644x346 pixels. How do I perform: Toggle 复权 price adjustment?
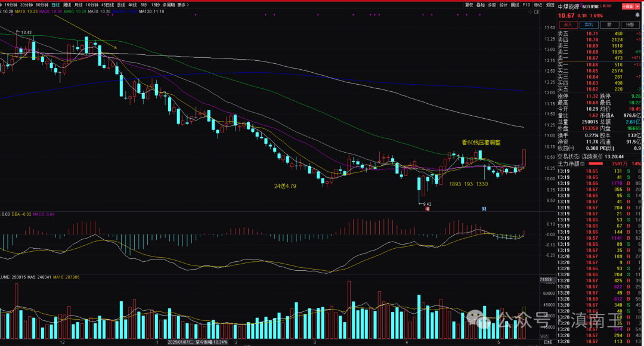click(x=468, y=4)
